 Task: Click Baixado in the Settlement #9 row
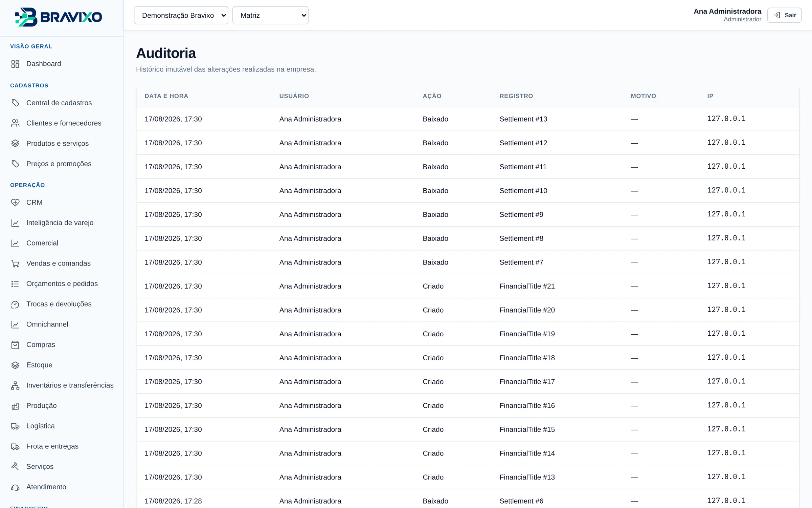pyautogui.click(x=435, y=215)
